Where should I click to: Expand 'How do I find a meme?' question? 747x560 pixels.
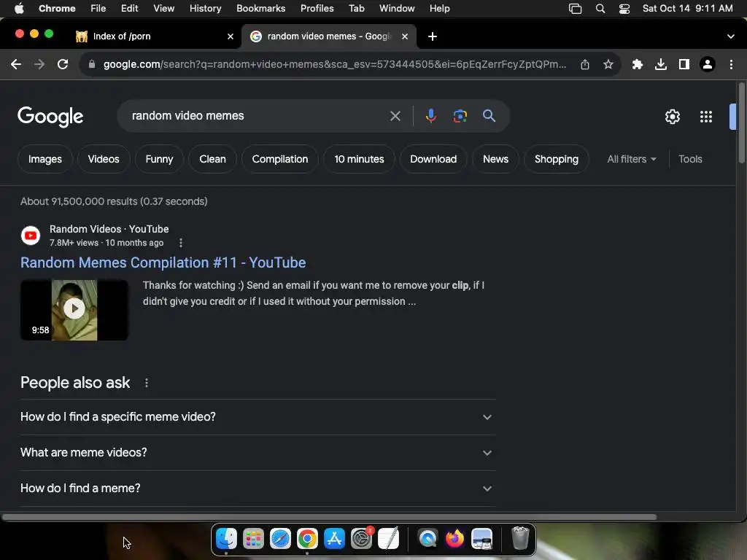click(x=258, y=489)
